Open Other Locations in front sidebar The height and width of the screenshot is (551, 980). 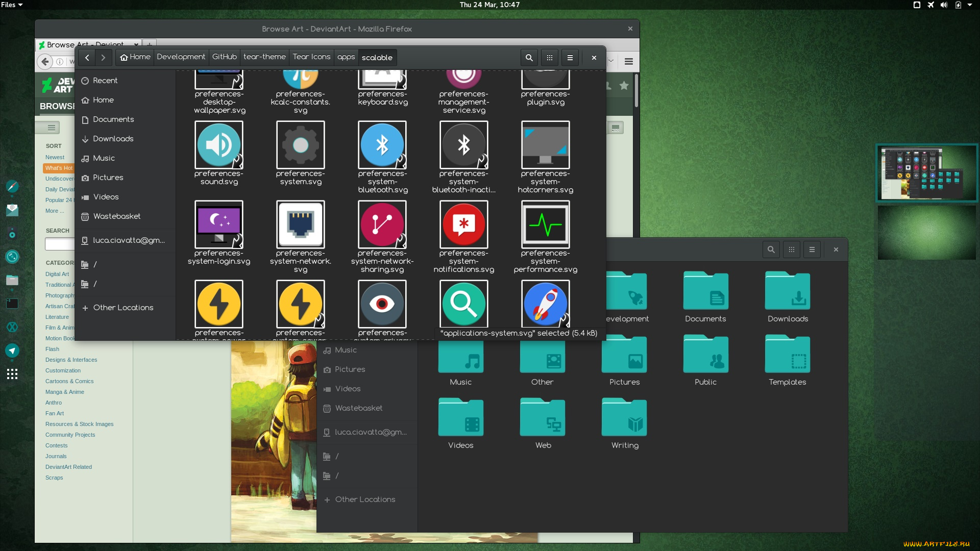coord(123,308)
